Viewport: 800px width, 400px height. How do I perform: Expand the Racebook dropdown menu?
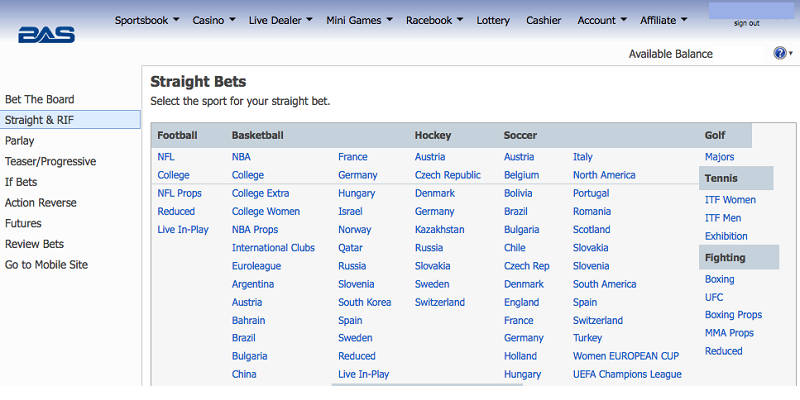pos(434,20)
